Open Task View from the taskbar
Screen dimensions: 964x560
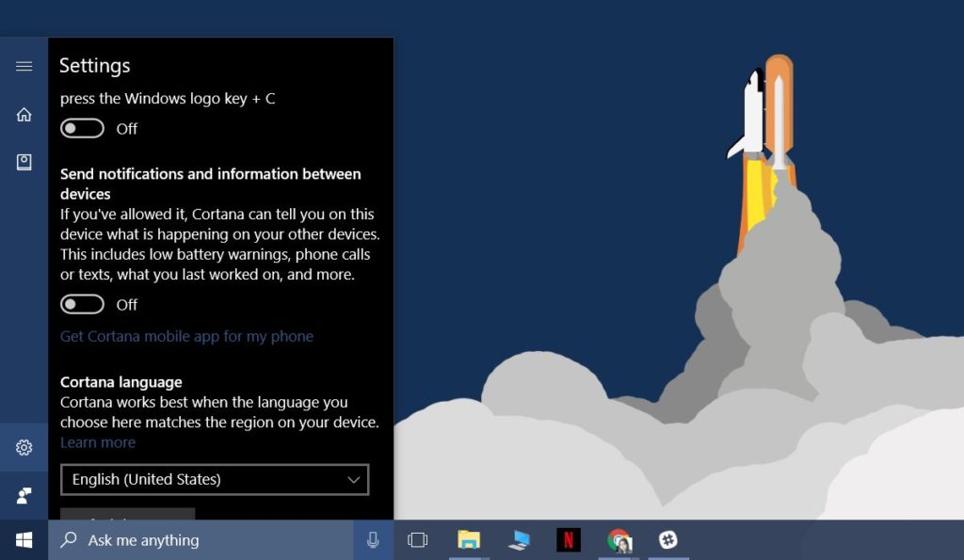coord(417,539)
